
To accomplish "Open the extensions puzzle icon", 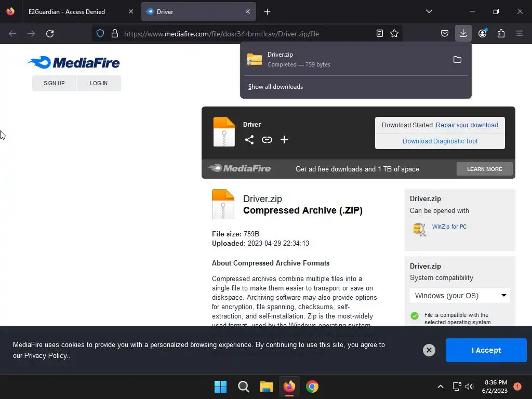I will click(x=501, y=33).
